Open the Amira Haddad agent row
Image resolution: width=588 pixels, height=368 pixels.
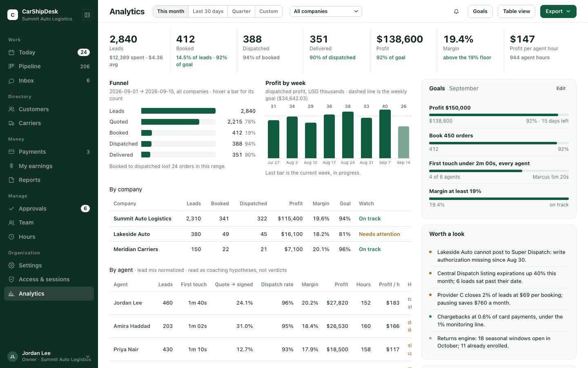[261, 326]
